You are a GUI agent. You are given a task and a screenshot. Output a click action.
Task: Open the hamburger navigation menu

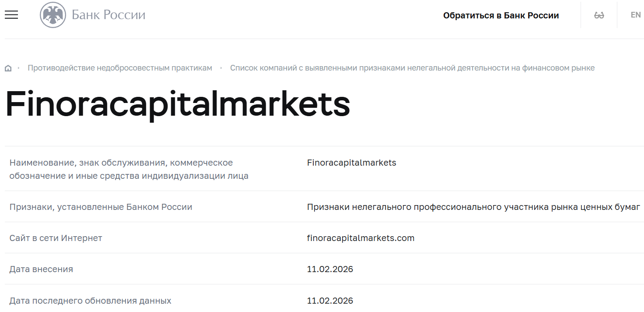(11, 14)
